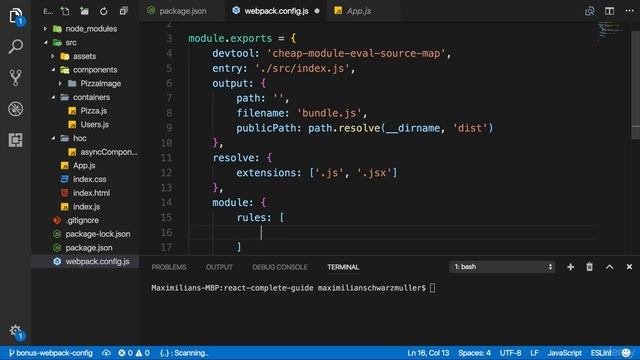Open errors and warnings count in status bar
The height and width of the screenshot is (360, 640).
134,353
